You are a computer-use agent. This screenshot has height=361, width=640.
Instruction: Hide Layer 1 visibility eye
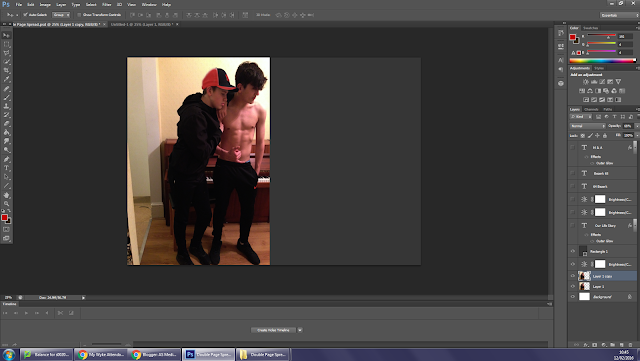(x=573, y=287)
